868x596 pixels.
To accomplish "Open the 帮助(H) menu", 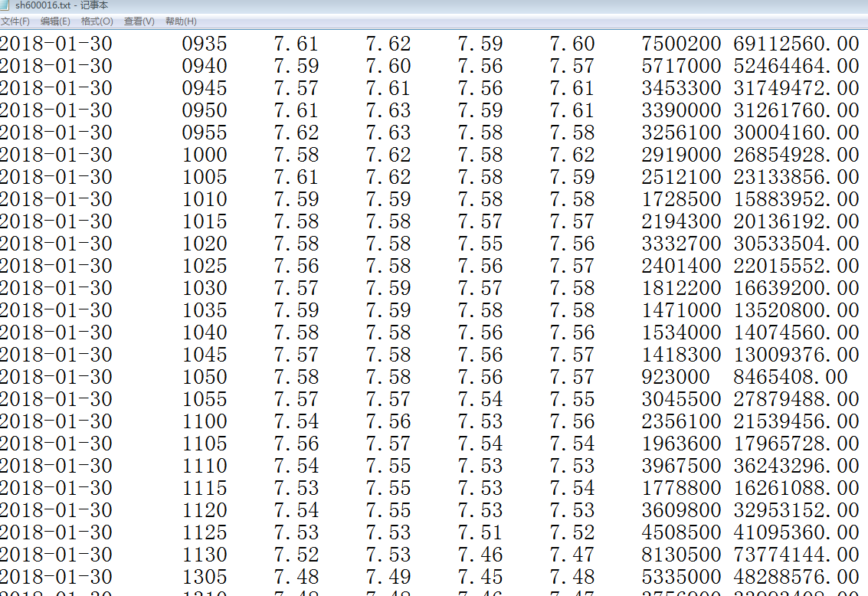I will coord(181,21).
